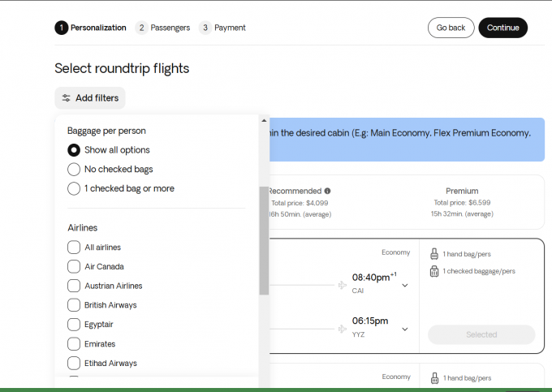Go to the Passengers step

163,28
